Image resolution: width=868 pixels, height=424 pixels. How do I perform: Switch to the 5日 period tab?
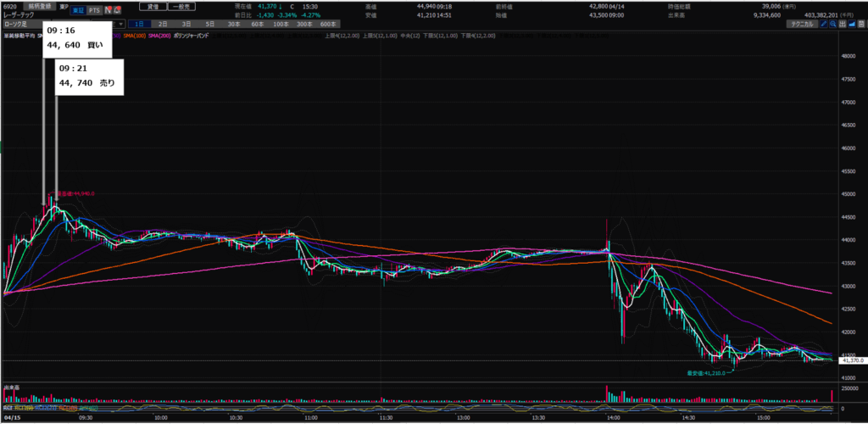209,25
